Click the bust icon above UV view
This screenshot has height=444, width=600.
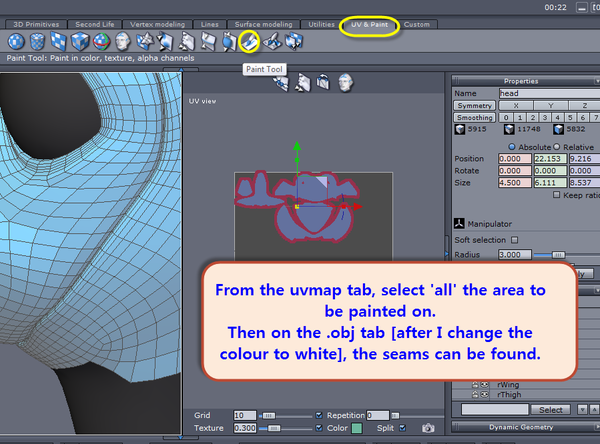pos(345,83)
